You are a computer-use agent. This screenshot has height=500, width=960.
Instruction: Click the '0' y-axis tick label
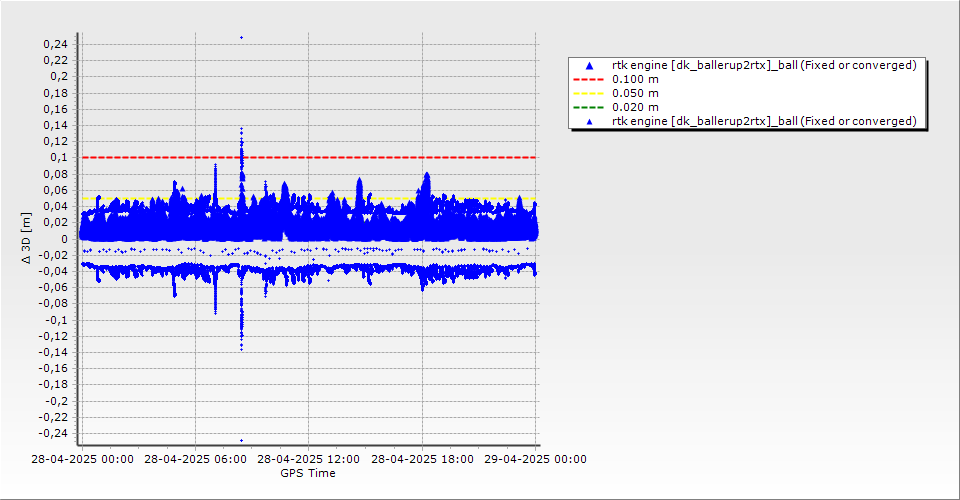click(65, 239)
